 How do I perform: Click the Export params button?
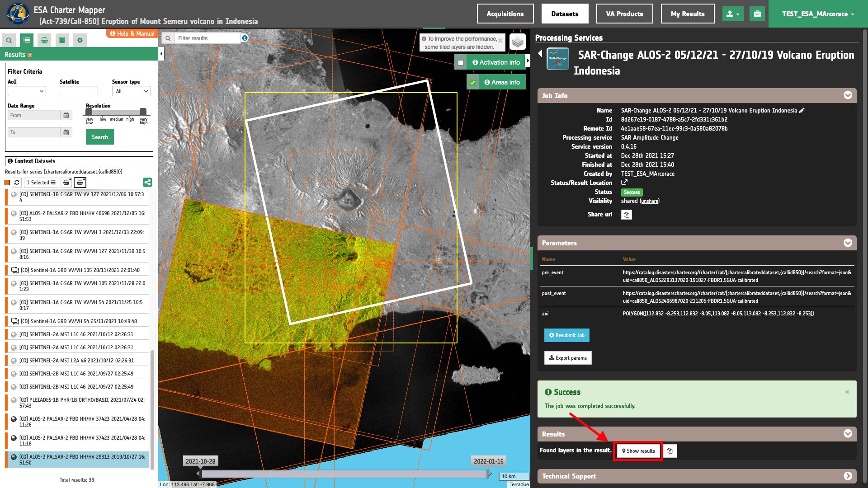tap(568, 358)
